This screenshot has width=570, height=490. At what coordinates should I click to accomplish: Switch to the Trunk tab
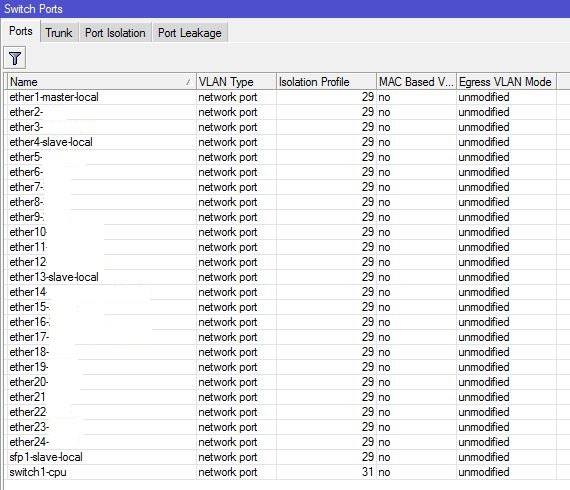[59, 33]
